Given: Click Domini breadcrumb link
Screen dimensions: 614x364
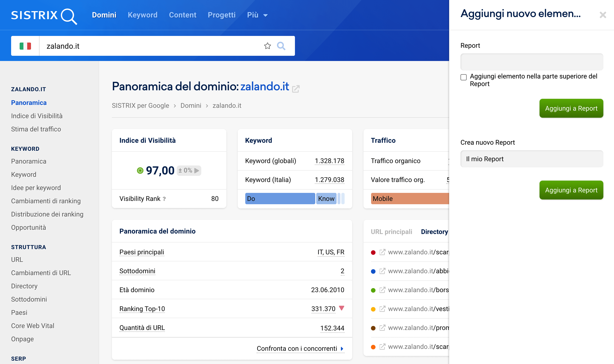Looking at the screenshot, I should [191, 106].
